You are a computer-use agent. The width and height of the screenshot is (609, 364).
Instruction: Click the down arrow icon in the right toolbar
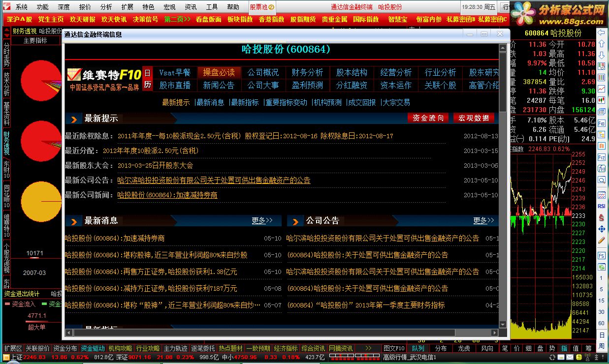point(601,55)
